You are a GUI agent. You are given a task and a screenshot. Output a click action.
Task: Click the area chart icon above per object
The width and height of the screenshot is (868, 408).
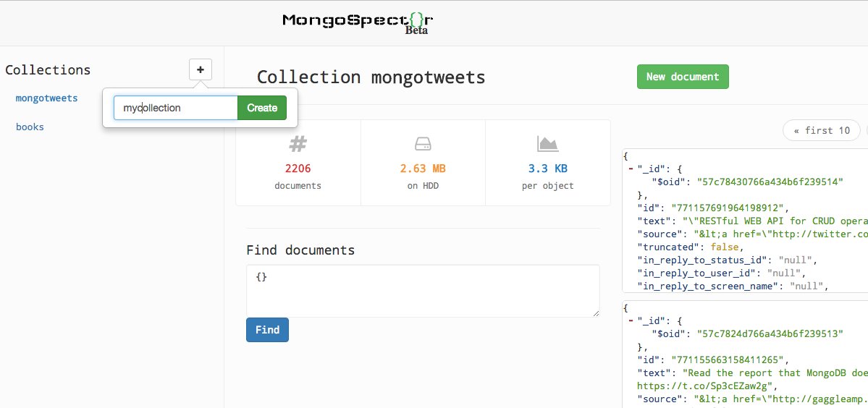547,144
